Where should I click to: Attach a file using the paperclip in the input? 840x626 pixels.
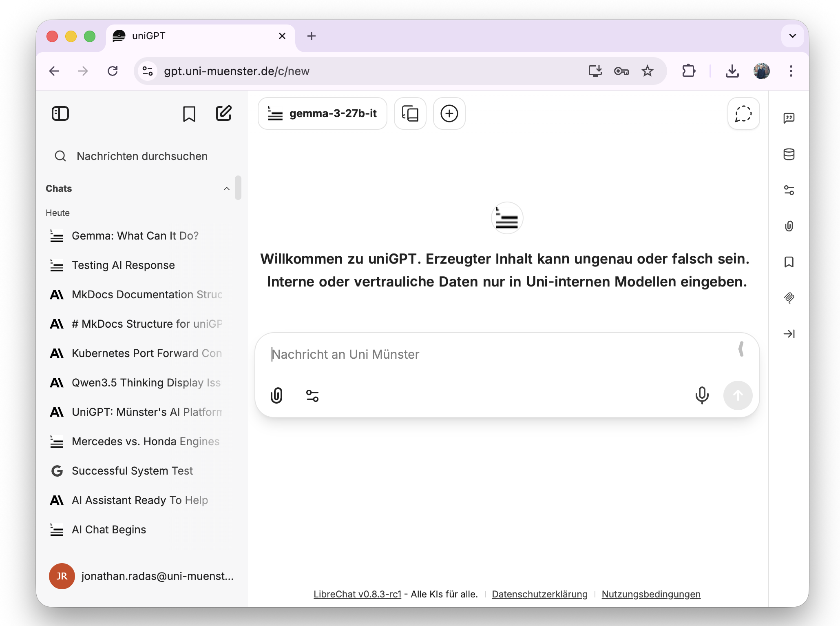[277, 395]
